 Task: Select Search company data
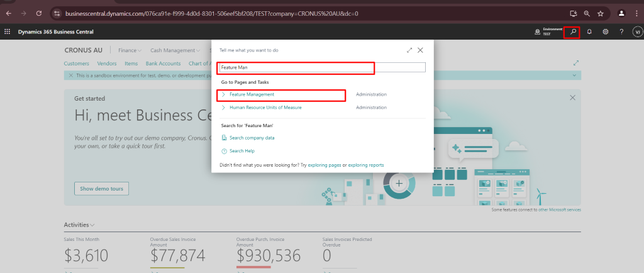coord(252,138)
